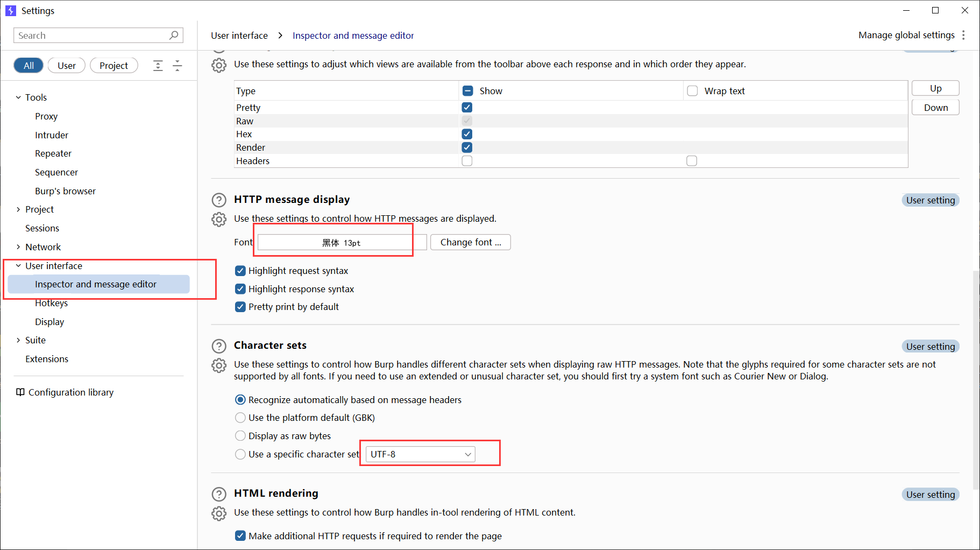Click the Up button for view order

coord(935,88)
